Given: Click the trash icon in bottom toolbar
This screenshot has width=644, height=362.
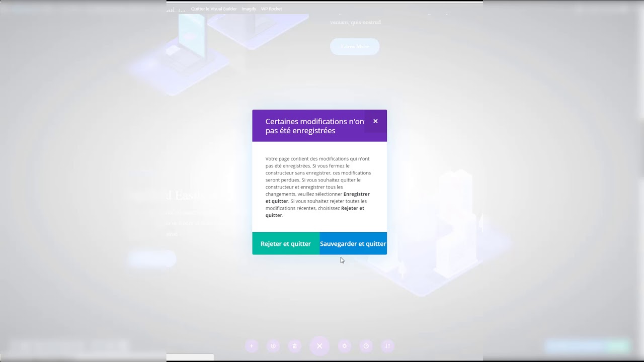Looking at the screenshot, I should tap(295, 346).
